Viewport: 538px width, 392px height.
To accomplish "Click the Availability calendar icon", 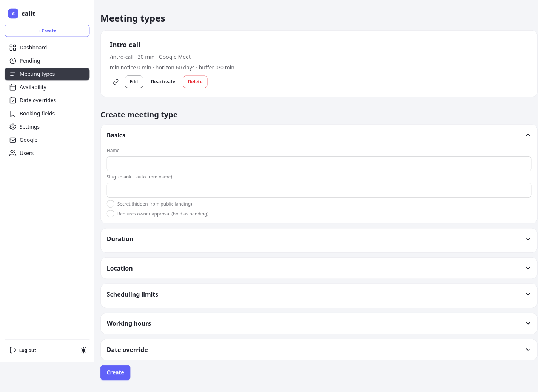I will (13, 87).
